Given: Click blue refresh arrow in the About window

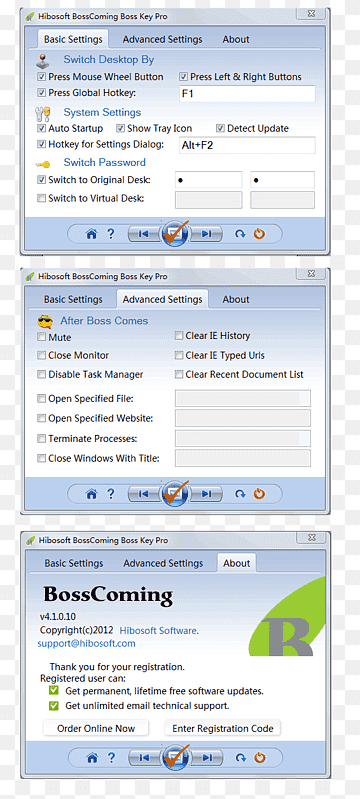Looking at the screenshot, I should (240, 758).
